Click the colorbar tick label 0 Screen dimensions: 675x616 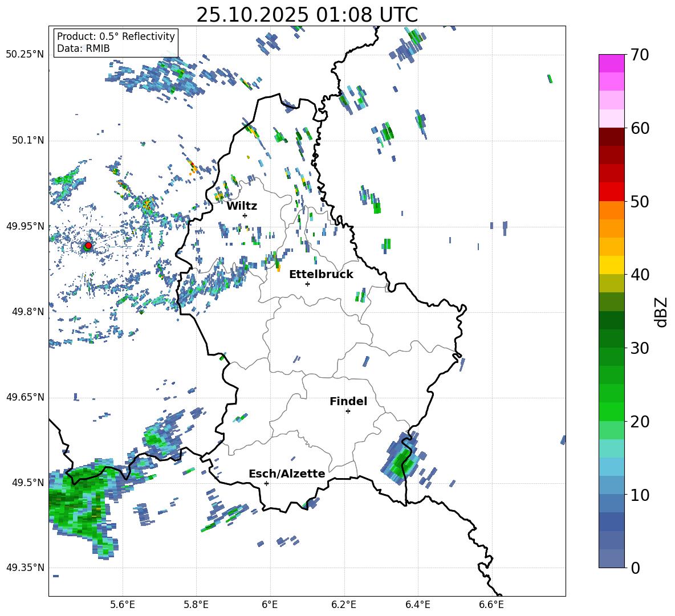pyautogui.click(x=635, y=568)
